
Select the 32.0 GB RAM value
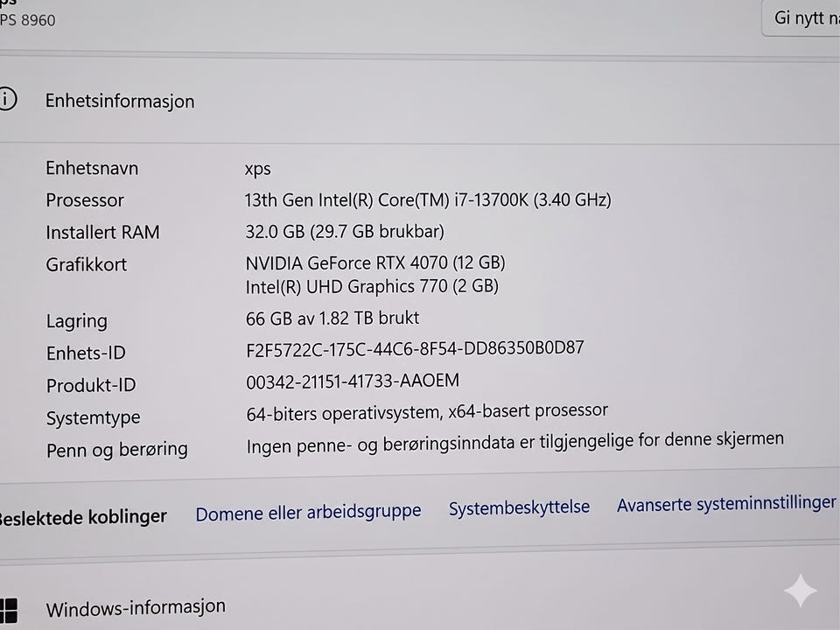[x=345, y=231]
